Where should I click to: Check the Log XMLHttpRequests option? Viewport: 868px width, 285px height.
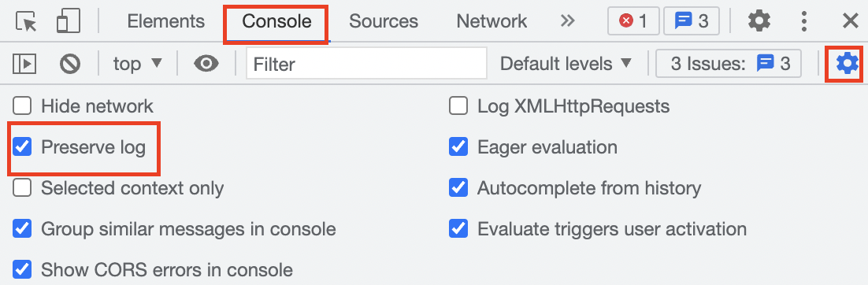pos(458,105)
